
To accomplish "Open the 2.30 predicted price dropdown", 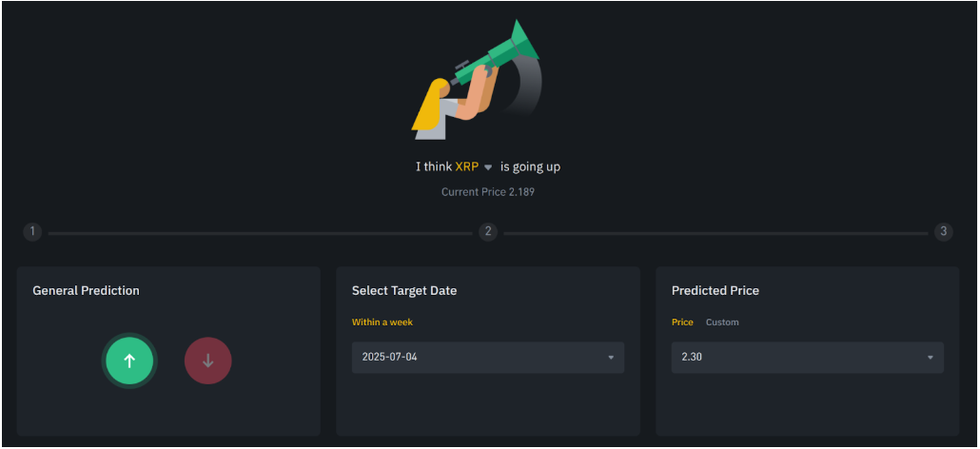I will click(807, 358).
